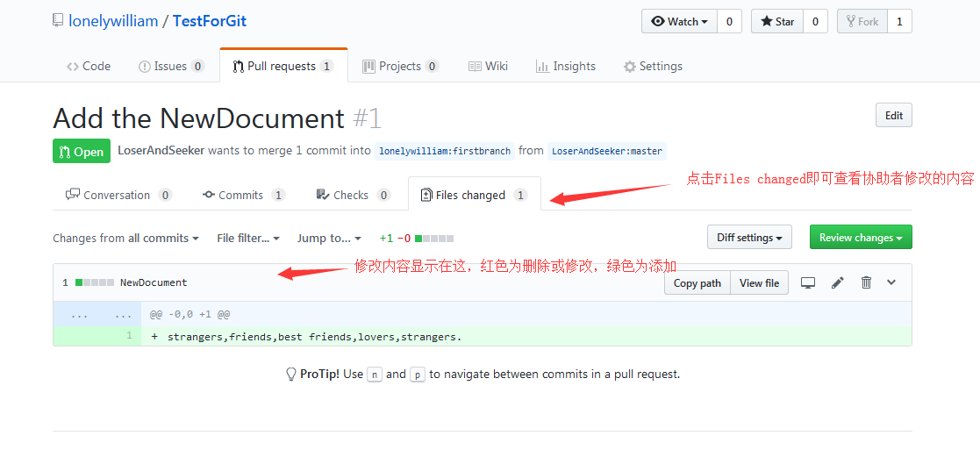Select the Pull requests tab
This screenshot has height=457, width=980.
[283, 66]
